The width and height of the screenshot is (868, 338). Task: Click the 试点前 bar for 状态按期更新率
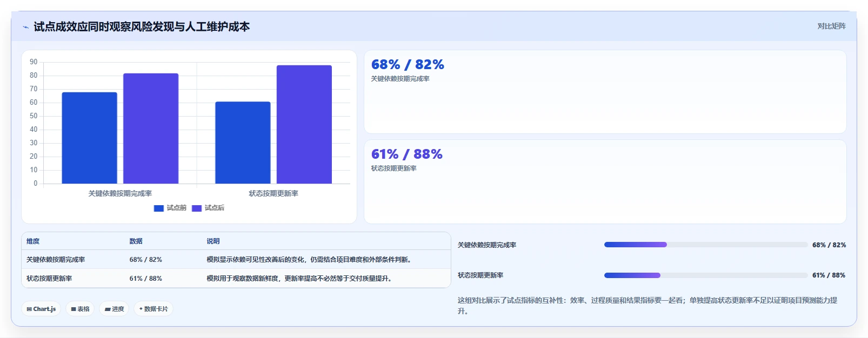tap(243, 143)
